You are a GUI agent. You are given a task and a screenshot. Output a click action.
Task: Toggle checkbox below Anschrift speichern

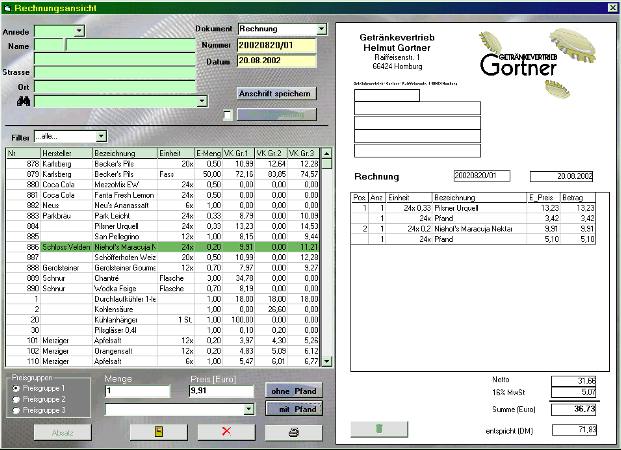pos(227,114)
